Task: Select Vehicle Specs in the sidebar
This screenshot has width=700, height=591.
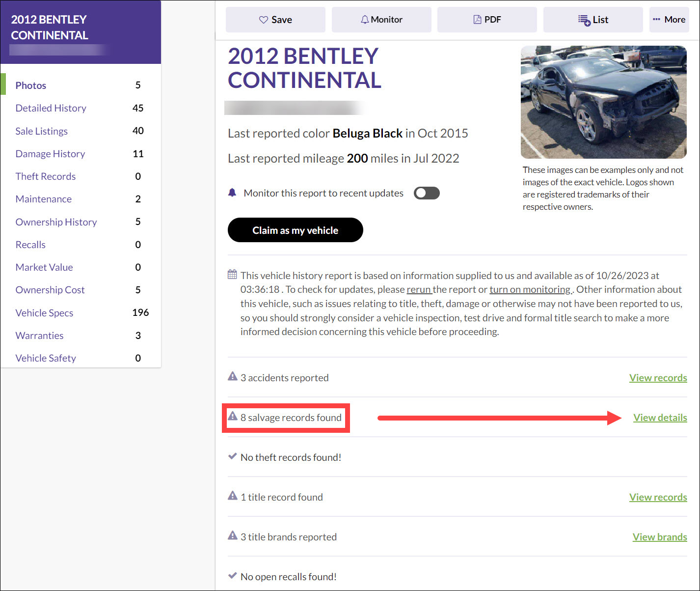Action: [44, 312]
